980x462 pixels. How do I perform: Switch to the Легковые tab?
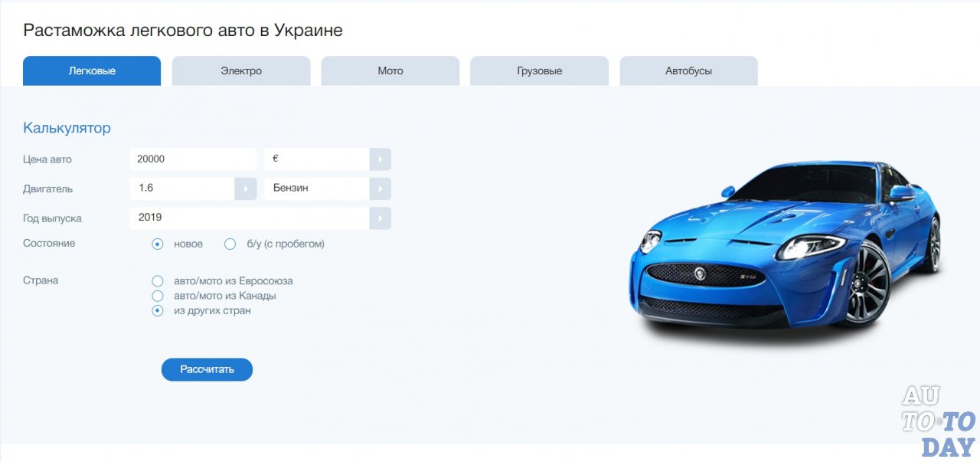pyautogui.click(x=92, y=71)
